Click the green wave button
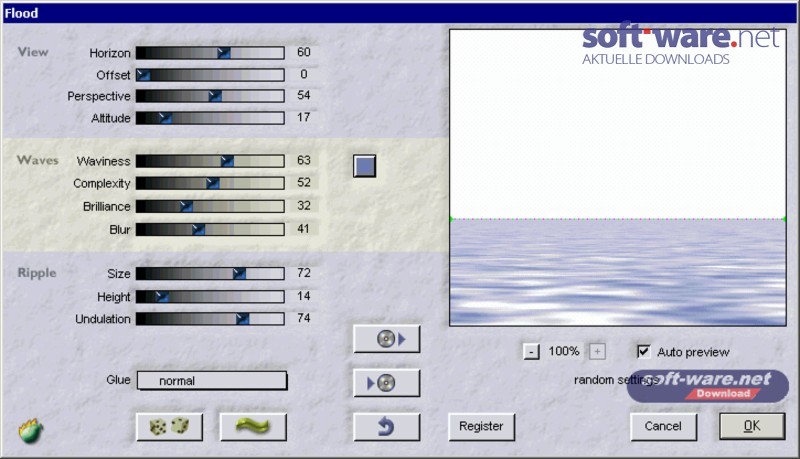 coord(253,427)
